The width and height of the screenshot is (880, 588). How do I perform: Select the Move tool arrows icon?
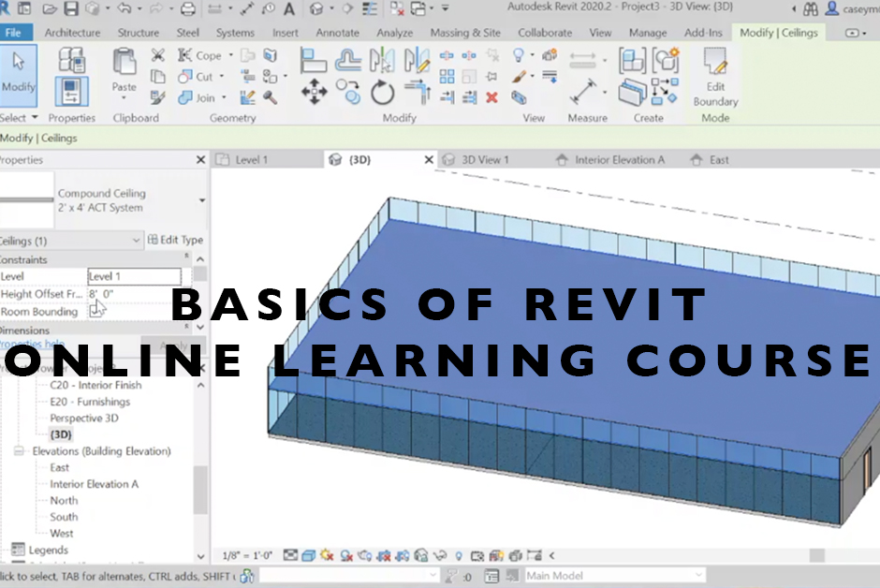pos(315,92)
